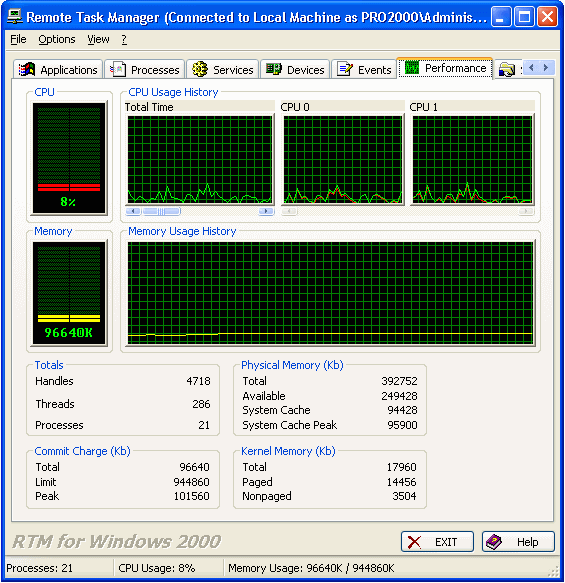Click the CPU 0 history graph
This screenshot has height=583, width=565.
pos(343,160)
